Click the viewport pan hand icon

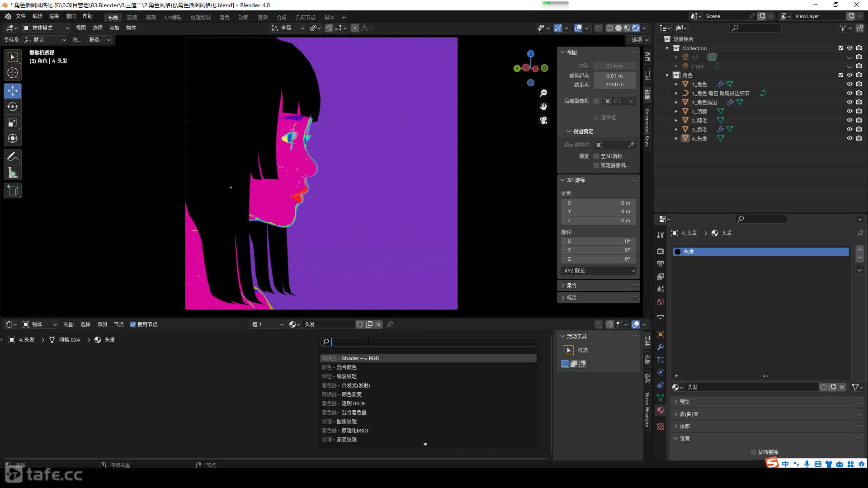click(x=543, y=107)
